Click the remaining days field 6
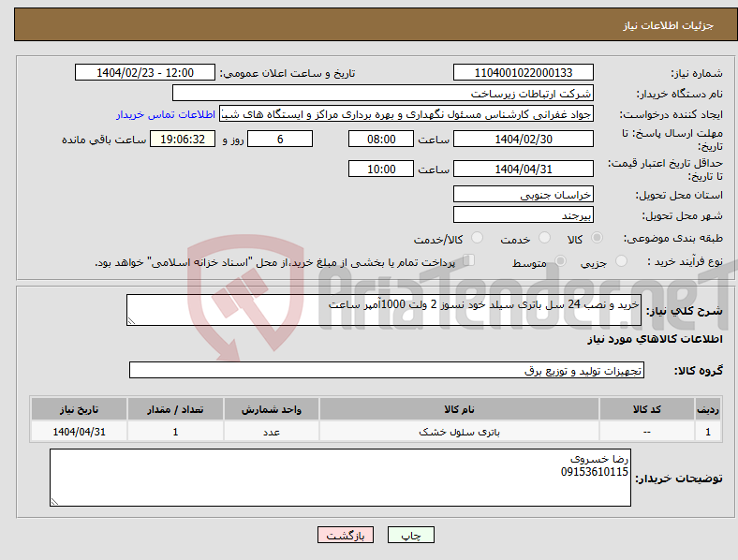Screen dimensions: 738x560 click(280, 139)
